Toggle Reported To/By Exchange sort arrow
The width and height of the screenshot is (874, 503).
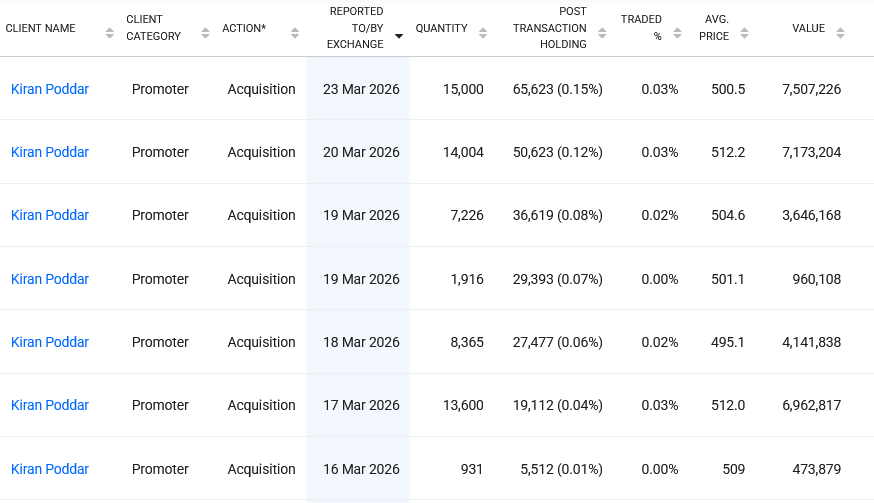click(399, 36)
